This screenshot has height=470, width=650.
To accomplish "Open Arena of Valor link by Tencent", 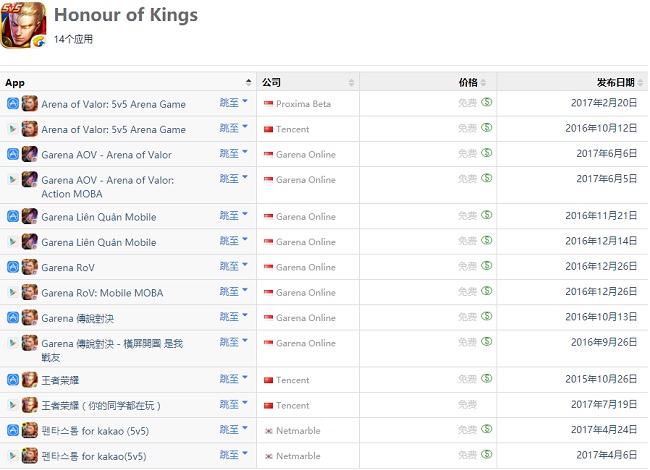I will tap(113, 129).
